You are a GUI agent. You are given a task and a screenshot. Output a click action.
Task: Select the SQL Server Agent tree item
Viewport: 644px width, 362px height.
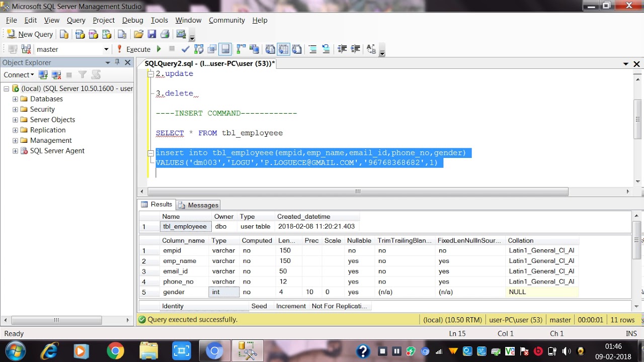click(x=57, y=151)
